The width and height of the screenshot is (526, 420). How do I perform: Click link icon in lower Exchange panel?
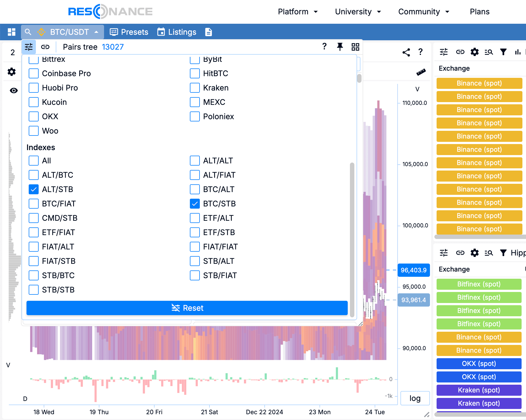tap(460, 253)
